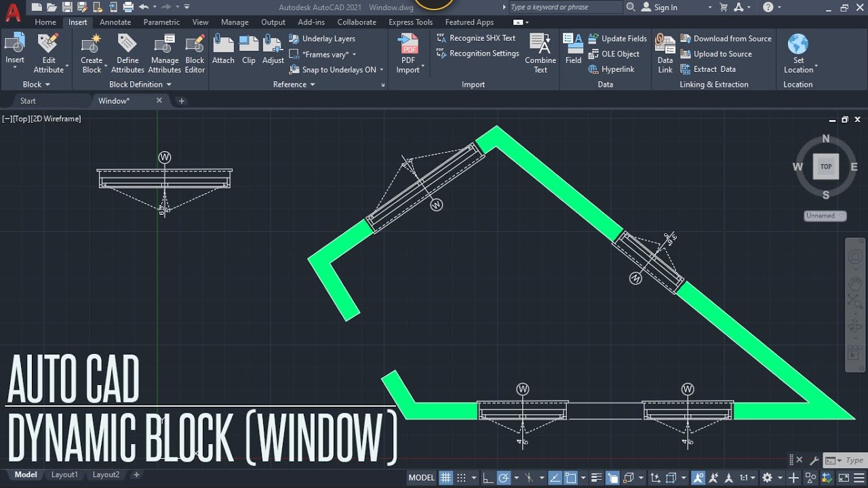Toggle annotation objects visibility in status bar
The width and height of the screenshot is (868, 488).
(698, 477)
